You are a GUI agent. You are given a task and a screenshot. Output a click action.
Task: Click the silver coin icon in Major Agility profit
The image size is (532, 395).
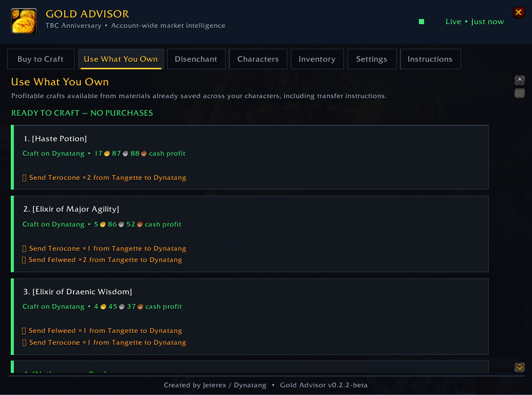point(121,224)
